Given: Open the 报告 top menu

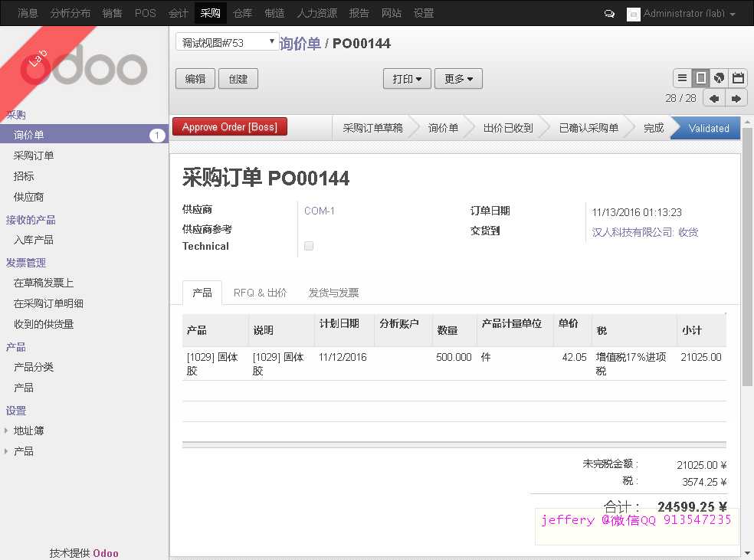Looking at the screenshot, I should click(359, 13).
